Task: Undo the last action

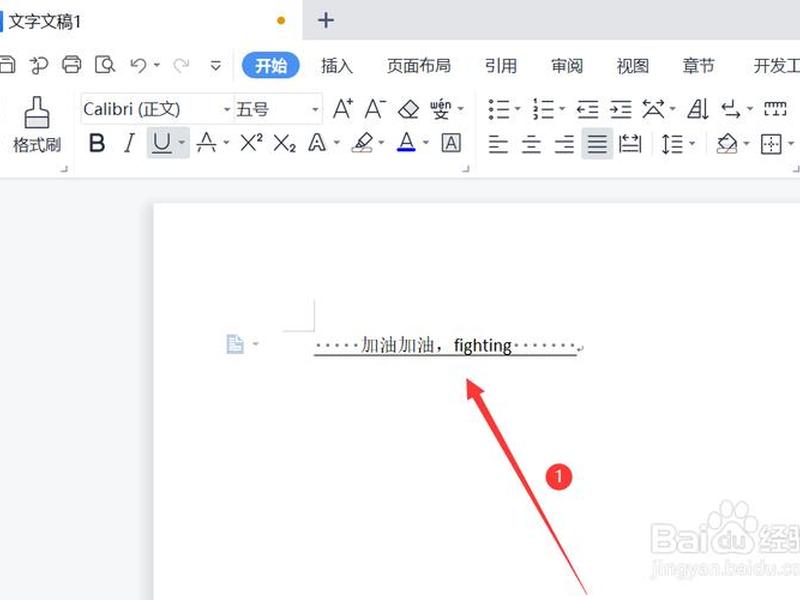Action: (138, 65)
